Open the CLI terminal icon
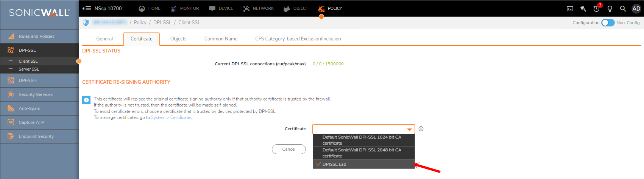 (570, 9)
